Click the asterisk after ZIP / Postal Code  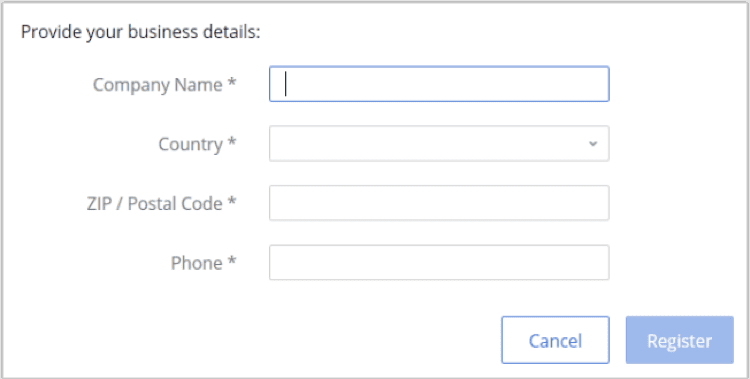[232, 201]
